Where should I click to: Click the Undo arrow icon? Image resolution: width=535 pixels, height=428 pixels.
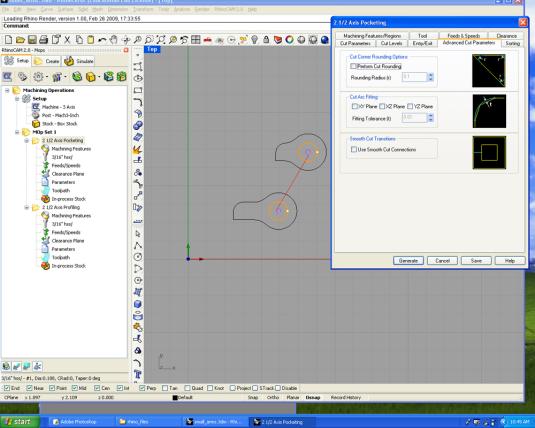(102, 40)
